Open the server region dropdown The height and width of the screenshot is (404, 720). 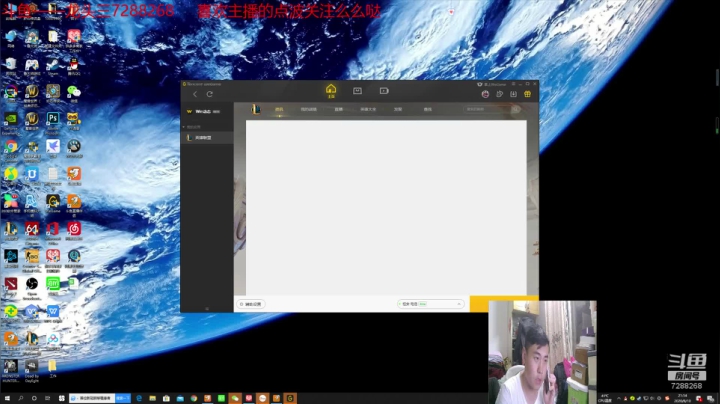pos(430,304)
